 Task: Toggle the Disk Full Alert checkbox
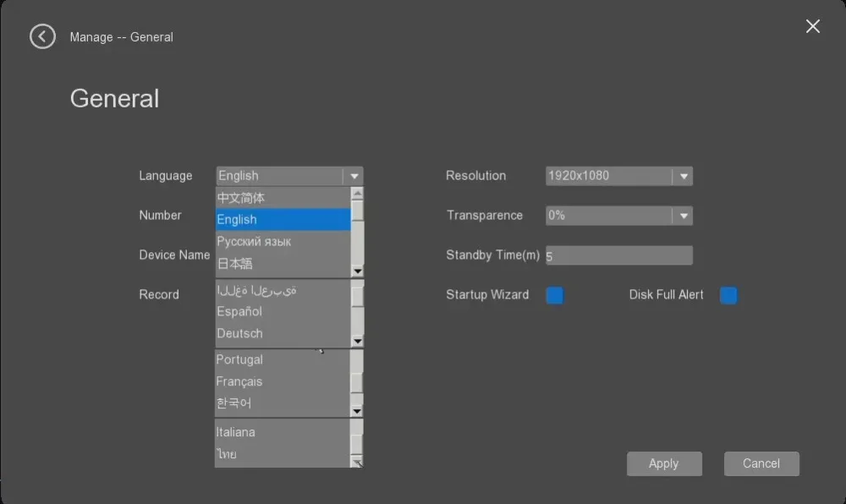728,295
